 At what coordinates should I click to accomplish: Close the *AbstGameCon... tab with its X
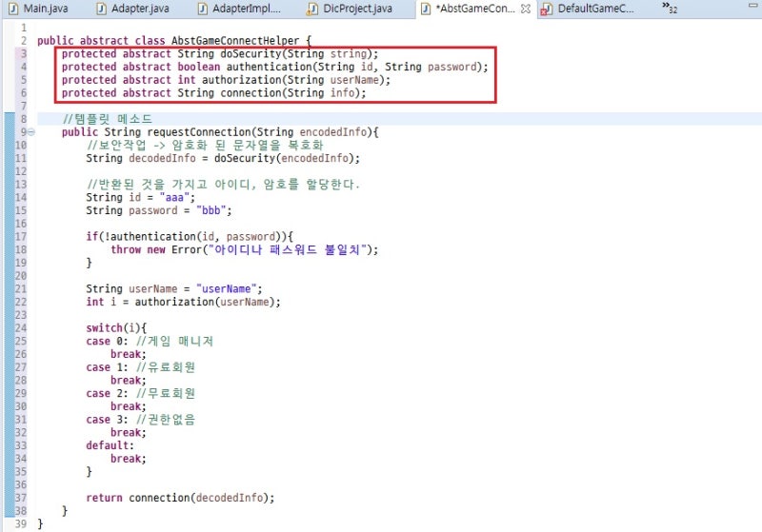coord(526,9)
